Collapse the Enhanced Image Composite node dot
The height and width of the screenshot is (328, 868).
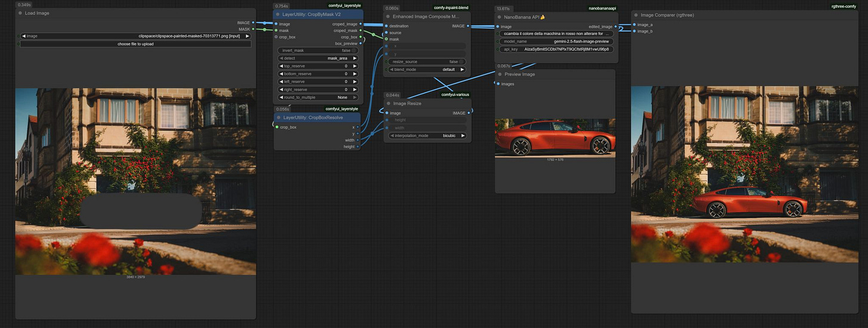[387, 17]
